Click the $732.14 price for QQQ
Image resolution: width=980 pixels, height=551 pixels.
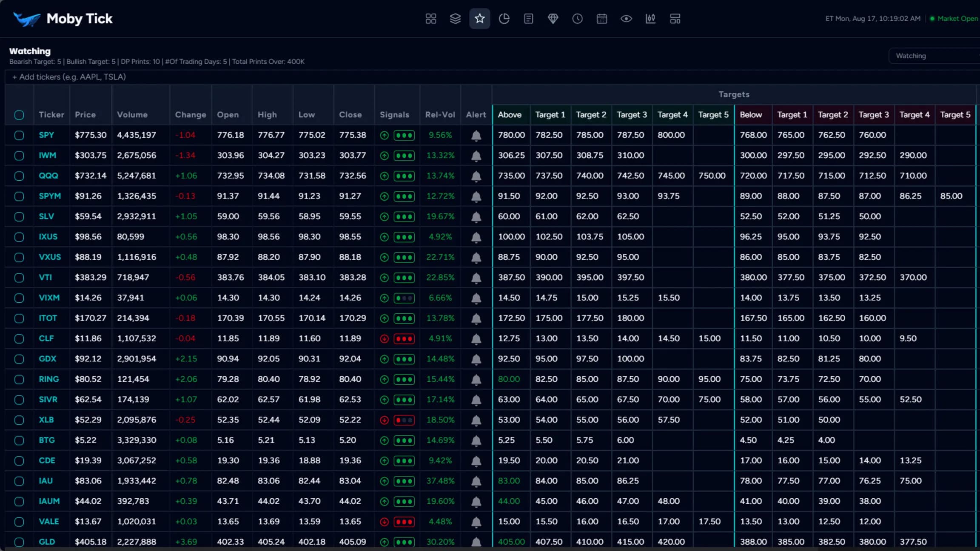tap(91, 176)
